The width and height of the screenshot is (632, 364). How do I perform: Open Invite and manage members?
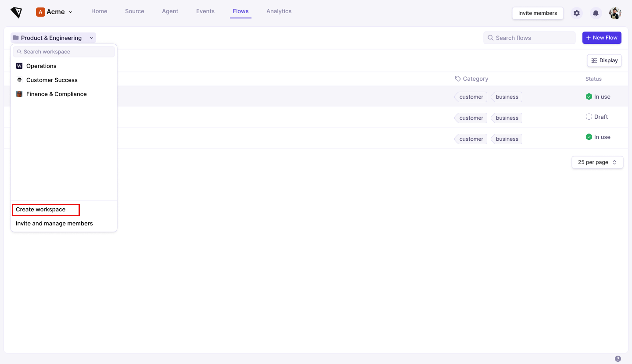[x=54, y=224]
